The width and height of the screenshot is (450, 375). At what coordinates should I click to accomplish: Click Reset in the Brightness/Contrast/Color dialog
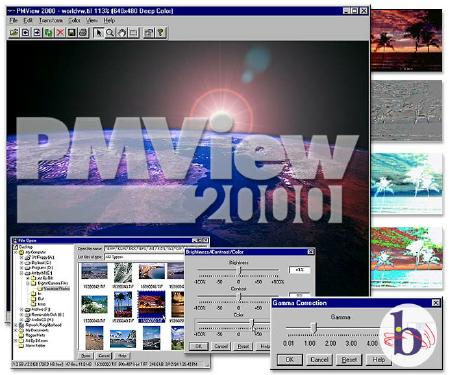pyautogui.click(x=243, y=346)
